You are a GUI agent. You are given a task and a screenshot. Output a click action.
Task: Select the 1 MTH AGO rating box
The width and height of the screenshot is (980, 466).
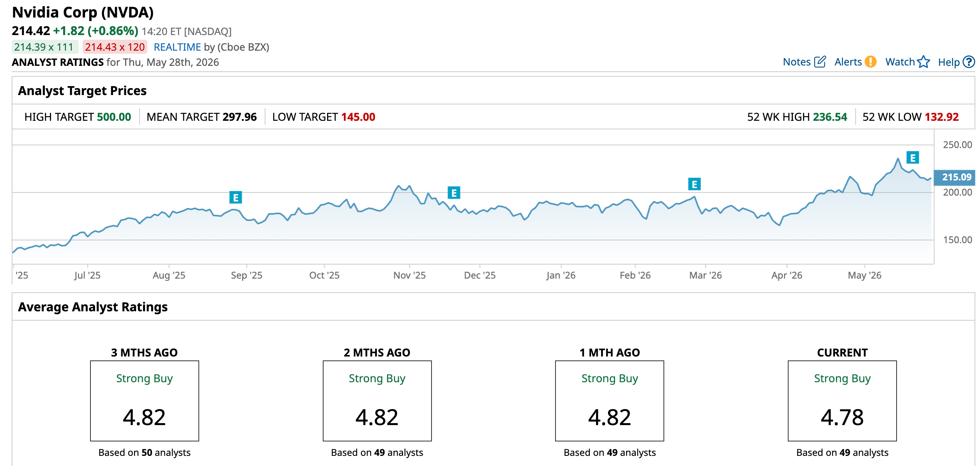point(610,401)
